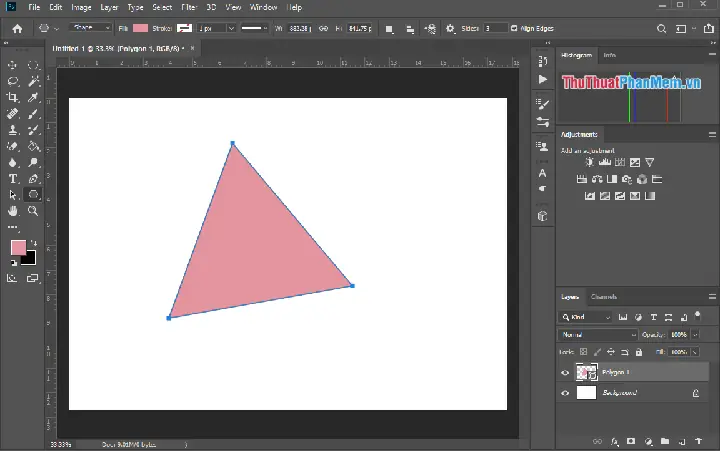720x451 pixels.
Task: Click the Home button in options bar
Action: click(17, 29)
